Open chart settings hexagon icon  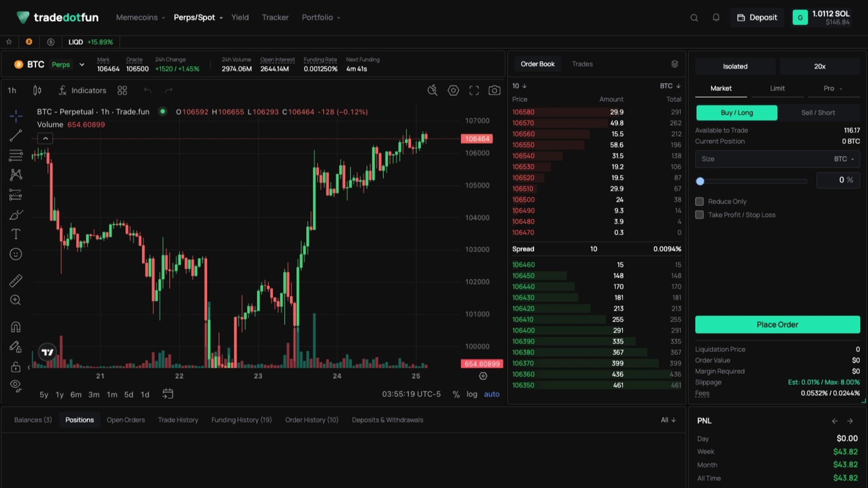point(453,90)
